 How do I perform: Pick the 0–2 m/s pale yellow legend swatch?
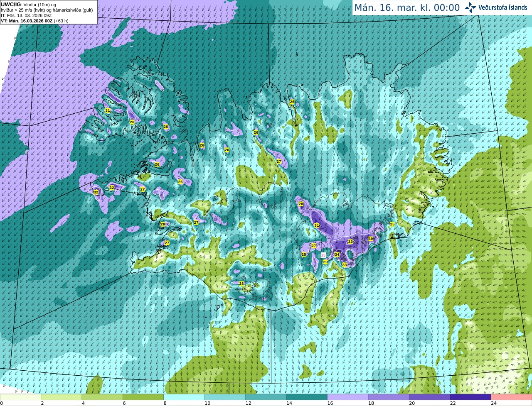pyautogui.click(x=20, y=397)
